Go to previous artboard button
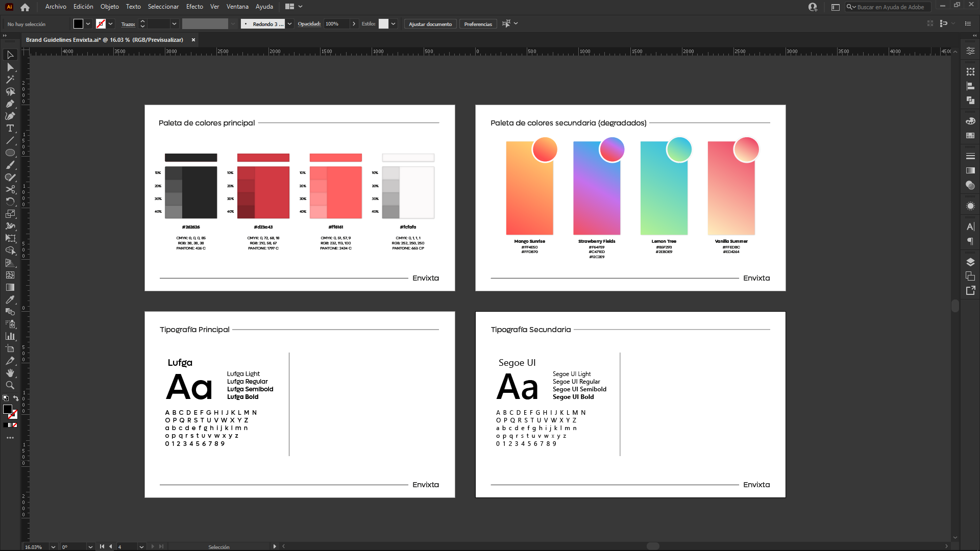The image size is (980, 551). pyautogui.click(x=111, y=546)
